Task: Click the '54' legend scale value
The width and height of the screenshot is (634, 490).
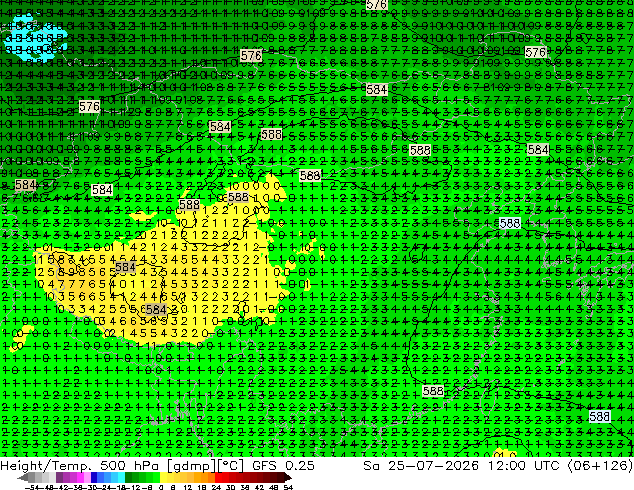Action: coord(288,488)
